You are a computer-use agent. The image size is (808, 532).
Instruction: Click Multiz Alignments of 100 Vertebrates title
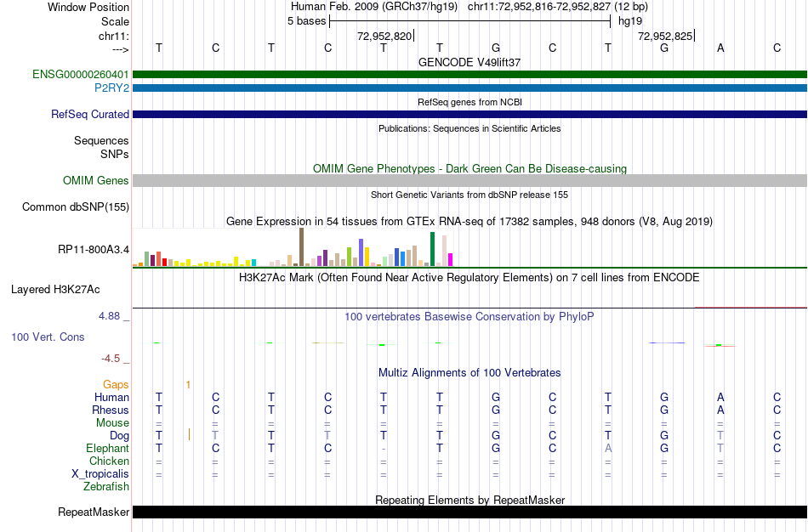tap(469, 373)
